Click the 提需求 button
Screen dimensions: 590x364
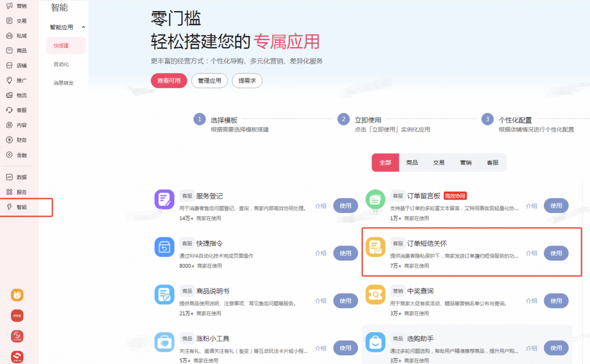click(247, 81)
